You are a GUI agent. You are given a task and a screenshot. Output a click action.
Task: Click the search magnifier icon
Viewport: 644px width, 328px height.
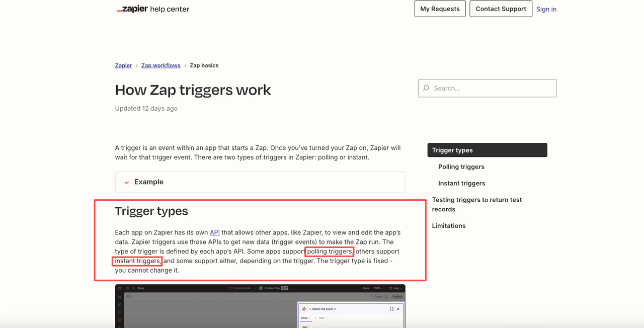426,88
